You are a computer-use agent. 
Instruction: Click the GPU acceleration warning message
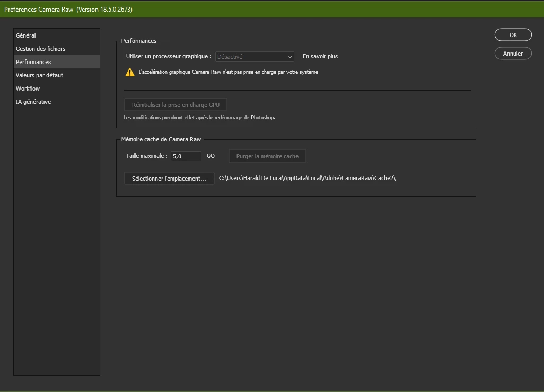point(229,72)
